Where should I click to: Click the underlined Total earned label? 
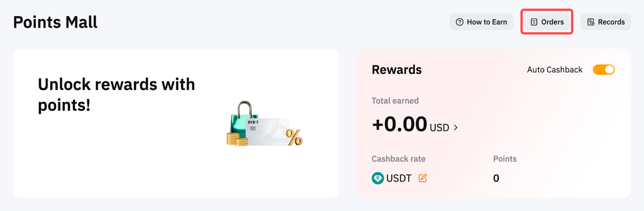click(395, 101)
